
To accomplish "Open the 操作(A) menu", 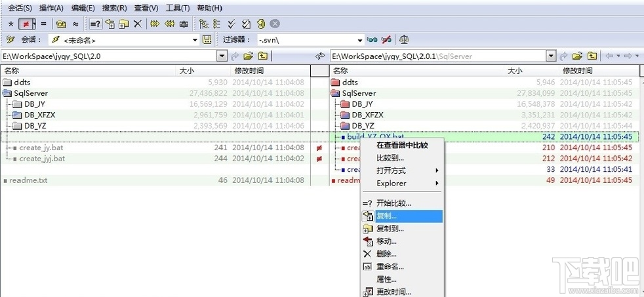I will (51, 8).
